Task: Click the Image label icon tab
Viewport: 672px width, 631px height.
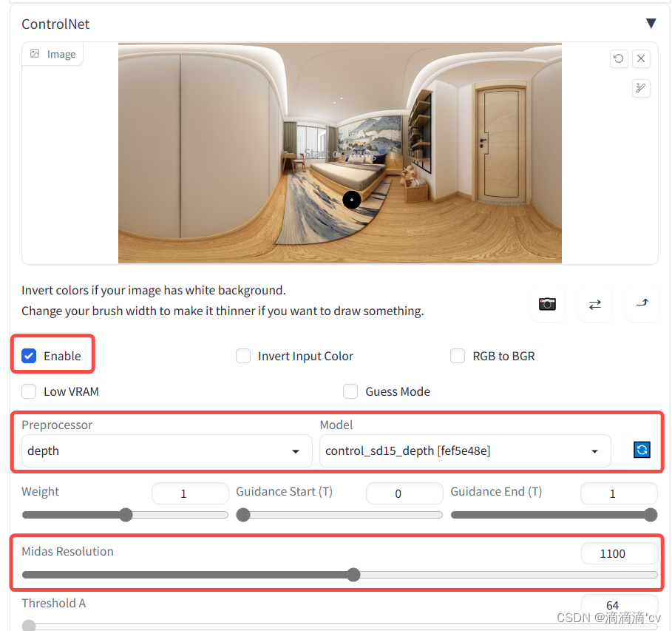Action: (52, 54)
